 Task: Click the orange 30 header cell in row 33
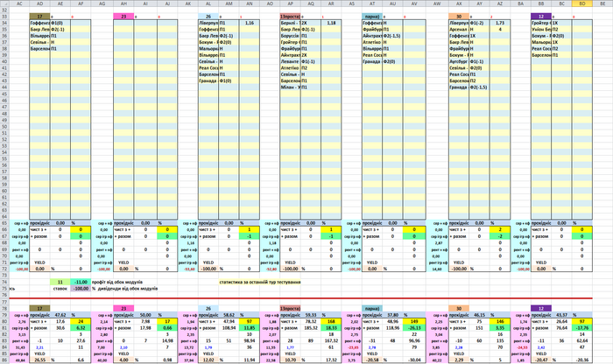[459, 17]
